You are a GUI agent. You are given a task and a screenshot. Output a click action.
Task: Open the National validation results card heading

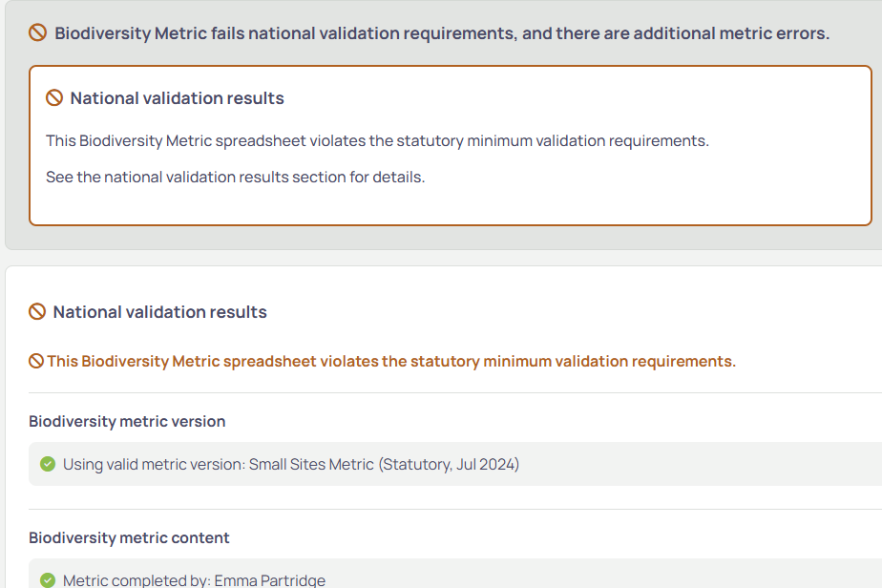[x=178, y=98]
